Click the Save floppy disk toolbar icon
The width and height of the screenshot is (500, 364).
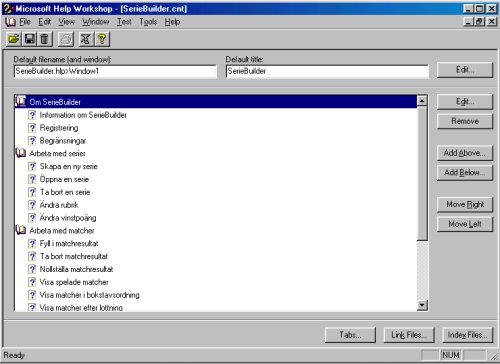pos(29,39)
